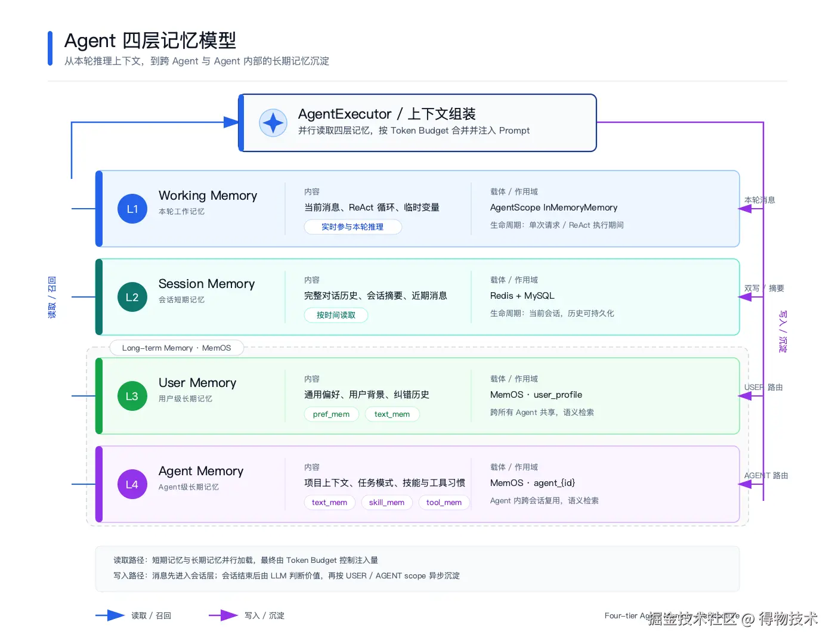
Task: Select the 按时间读取 pill tag
Action: click(336, 315)
